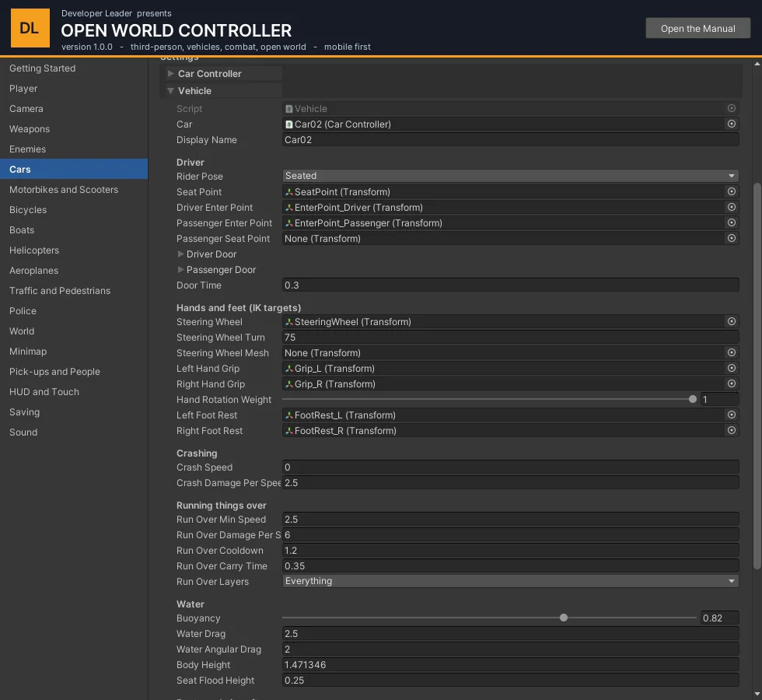The image size is (762, 700).
Task: Expand the Driver Door foldout
Action: coord(180,254)
